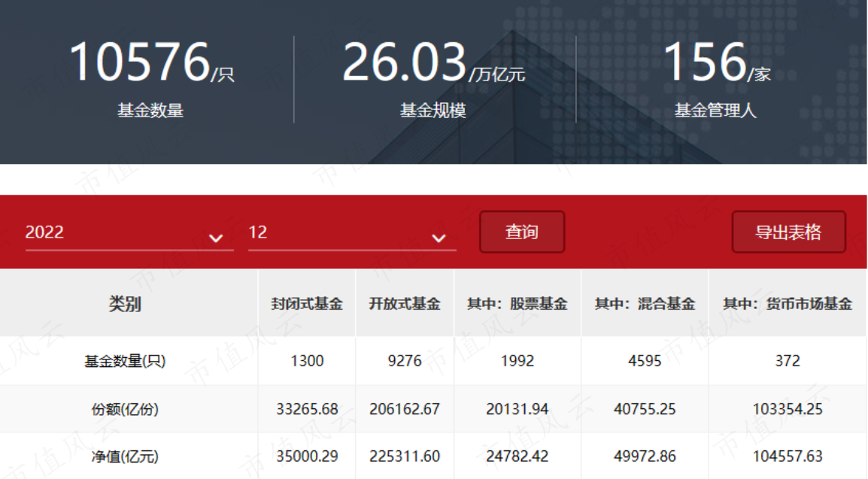Image resolution: width=868 pixels, height=479 pixels.
Task: Click the year dropdown chevron arrow
Action: point(216,238)
